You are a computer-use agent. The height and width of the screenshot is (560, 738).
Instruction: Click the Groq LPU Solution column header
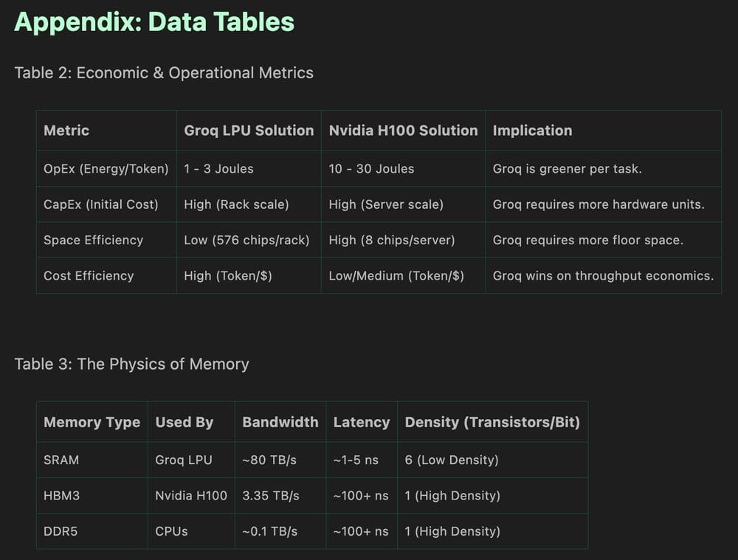coord(249,131)
